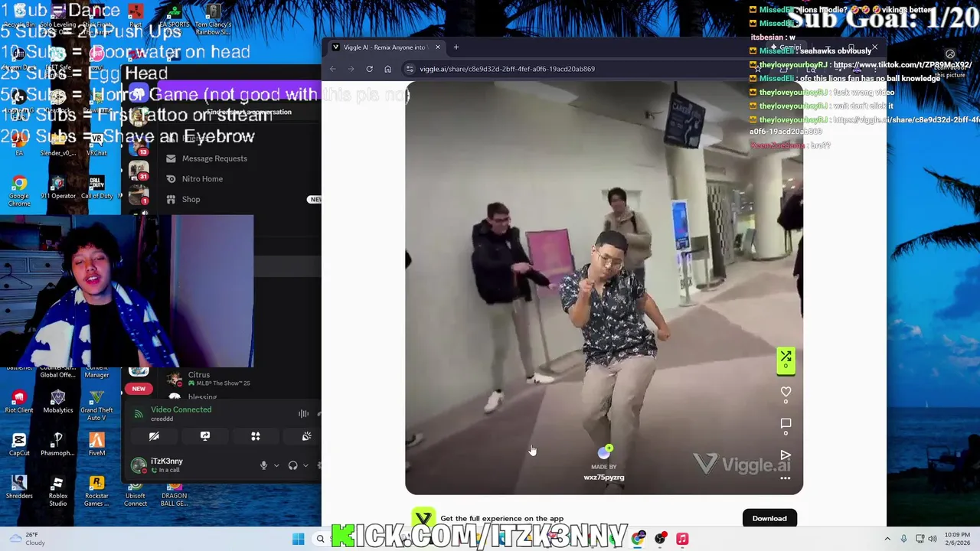980x551 pixels.
Task: Open Recycle Bin on desktop
Action: click(x=19, y=15)
